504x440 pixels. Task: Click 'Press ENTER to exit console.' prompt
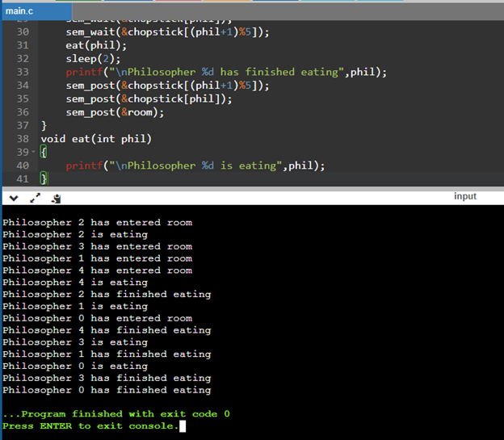(90, 426)
